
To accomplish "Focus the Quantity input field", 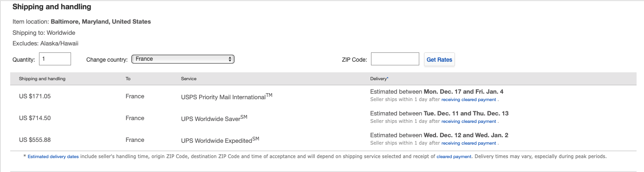I will coord(55,59).
